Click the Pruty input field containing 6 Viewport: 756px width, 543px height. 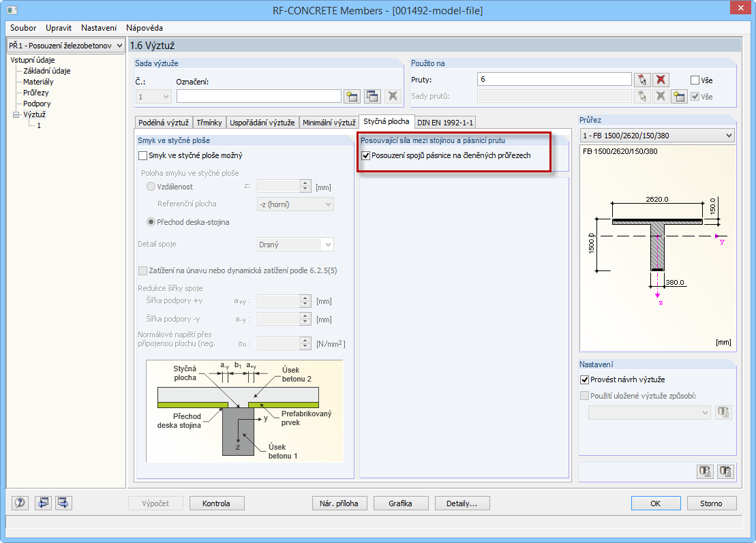coord(554,79)
